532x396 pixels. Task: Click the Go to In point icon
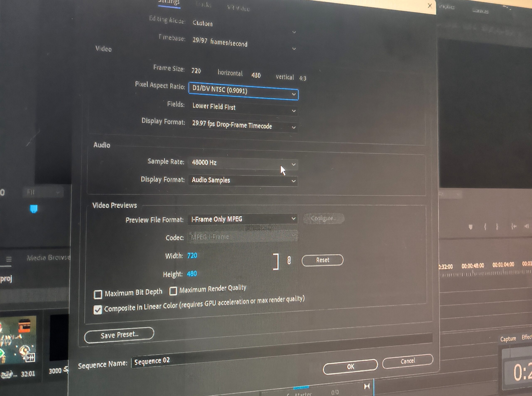pos(514,226)
